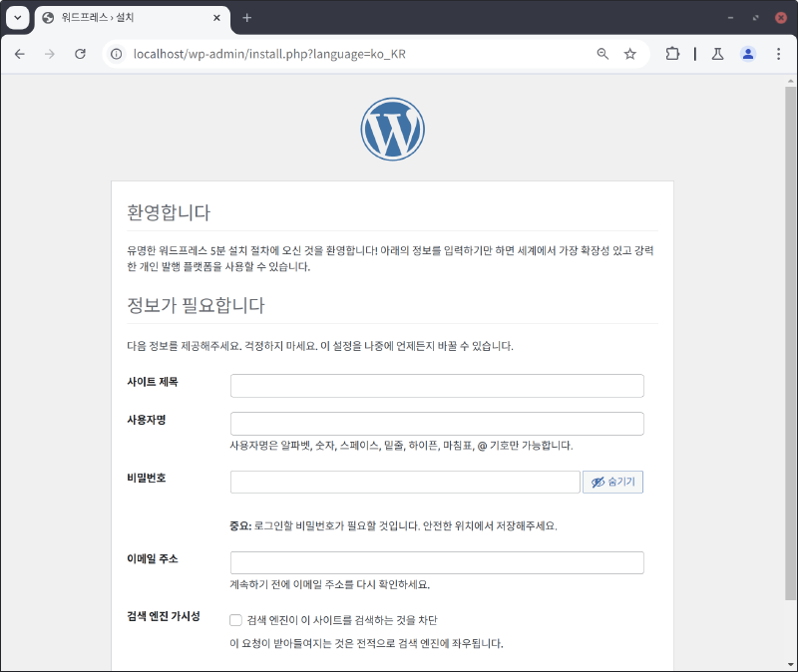Image resolution: width=798 pixels, height=672 pixels.
Task: Click the page vertical scrollbar
Action: 790,343
